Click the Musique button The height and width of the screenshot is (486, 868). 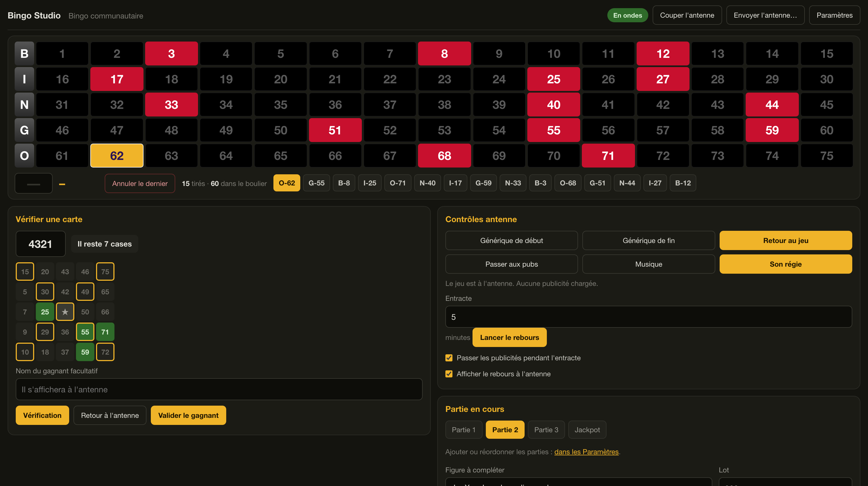648,264
